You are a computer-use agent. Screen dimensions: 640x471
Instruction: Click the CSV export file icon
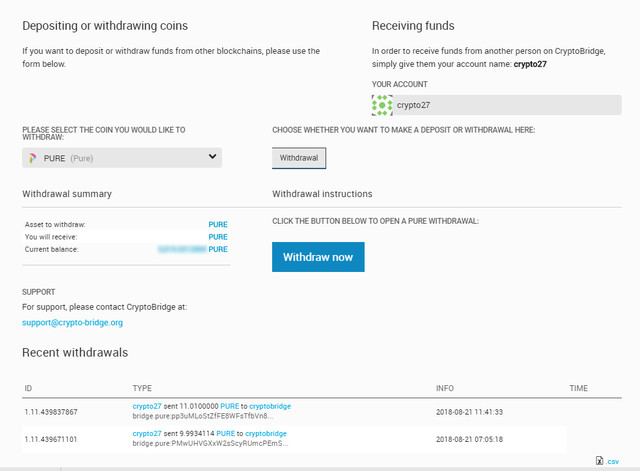tap(599, 461)
